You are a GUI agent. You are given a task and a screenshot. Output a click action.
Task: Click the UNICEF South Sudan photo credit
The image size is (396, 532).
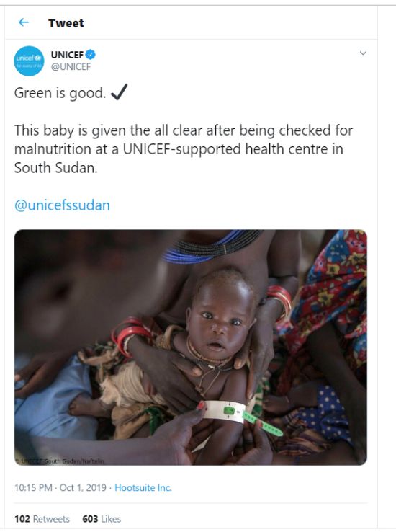(60, 461)
